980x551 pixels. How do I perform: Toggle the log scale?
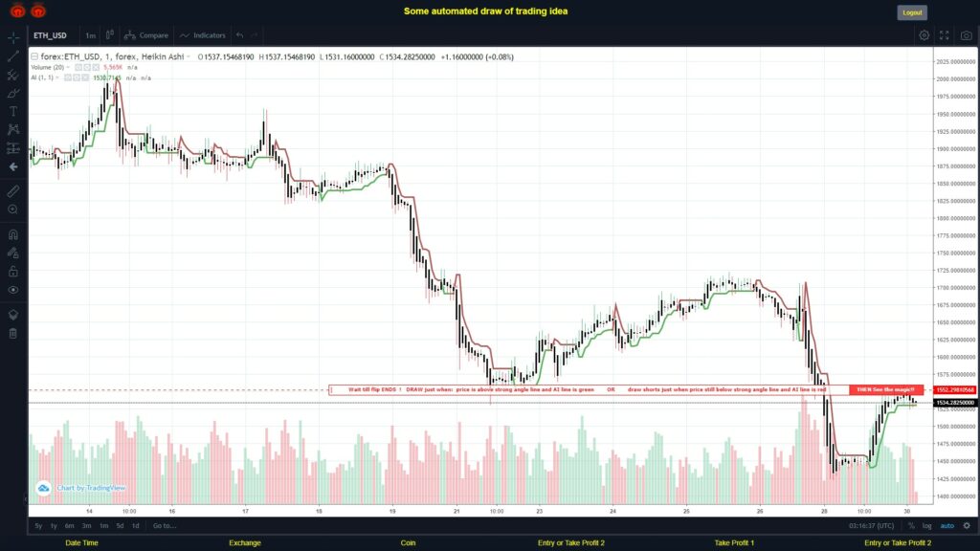(x=926, y=525)
